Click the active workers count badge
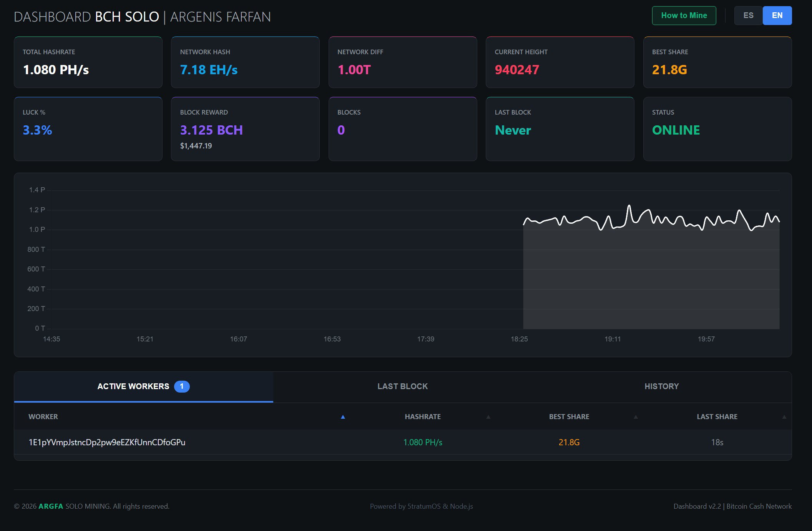 (182, 386)
